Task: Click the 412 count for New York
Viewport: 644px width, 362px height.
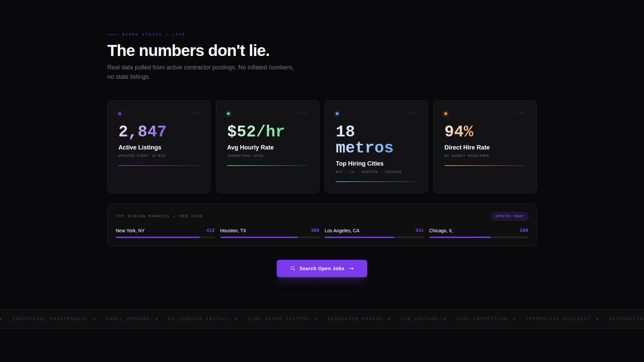Action: [x=210, y=231]
